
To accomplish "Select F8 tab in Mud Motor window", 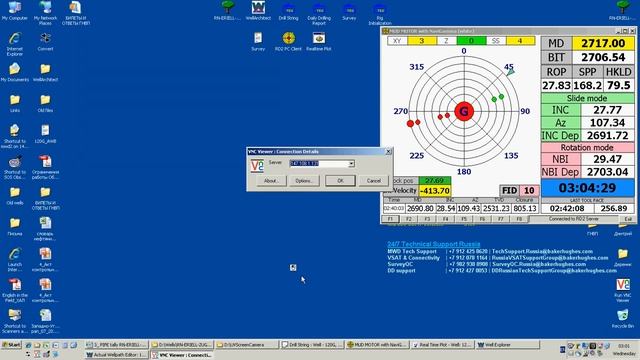I will coord(519,219).
